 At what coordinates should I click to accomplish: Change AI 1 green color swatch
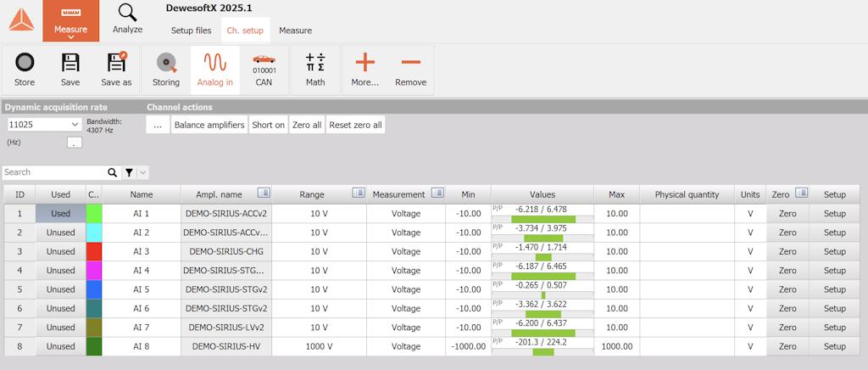tap(94, 214)
